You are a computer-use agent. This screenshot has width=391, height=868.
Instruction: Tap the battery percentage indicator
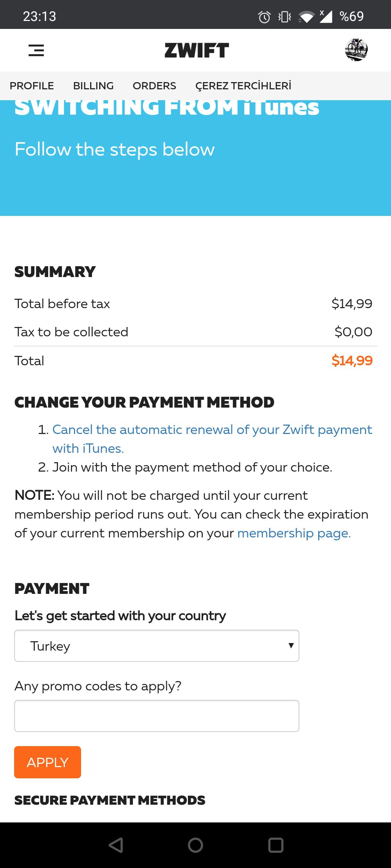click(352, 17)
